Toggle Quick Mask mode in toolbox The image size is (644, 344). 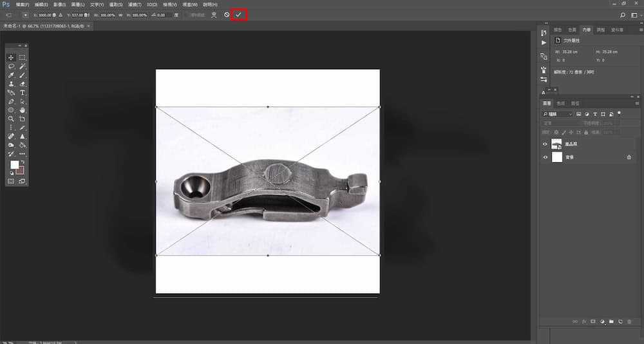(x=11, y=181)
